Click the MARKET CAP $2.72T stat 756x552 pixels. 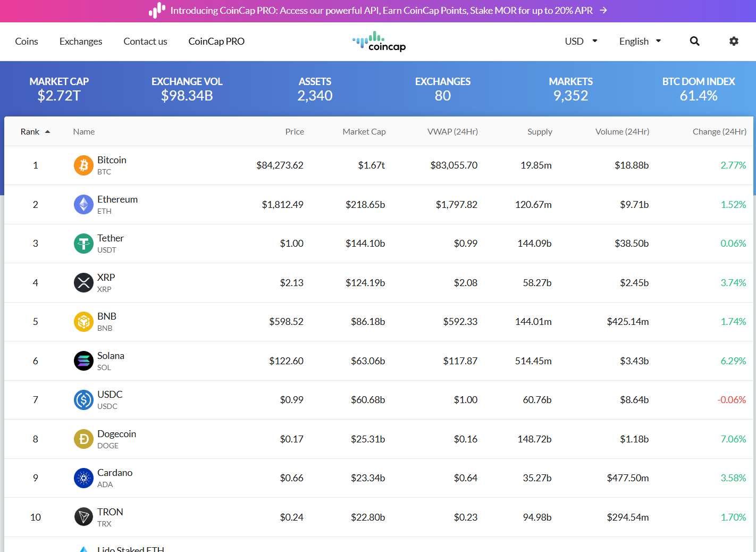pos(59,89)
